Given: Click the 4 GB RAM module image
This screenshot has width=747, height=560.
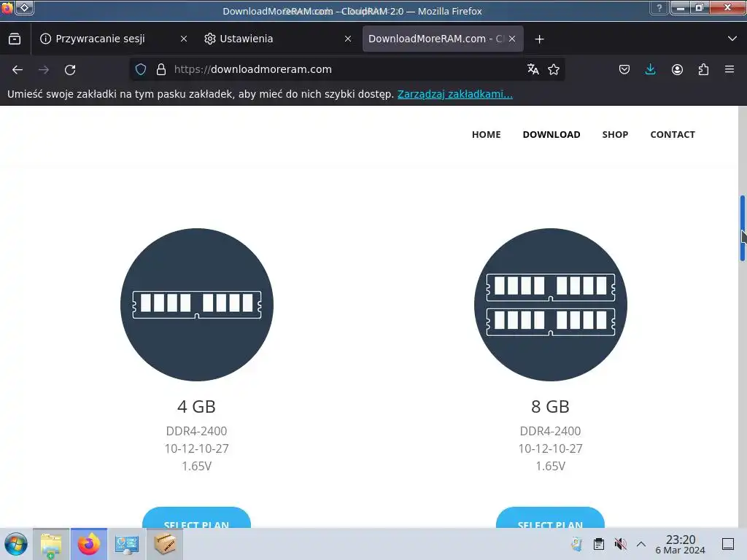Looking at the screenshot, I should click(x=197, y=305).
